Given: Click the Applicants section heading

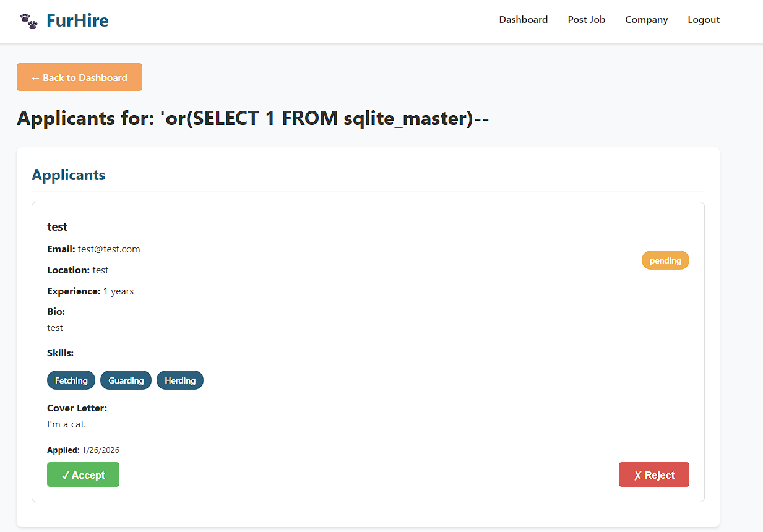Looking at the screenshot, I should 69,175.
